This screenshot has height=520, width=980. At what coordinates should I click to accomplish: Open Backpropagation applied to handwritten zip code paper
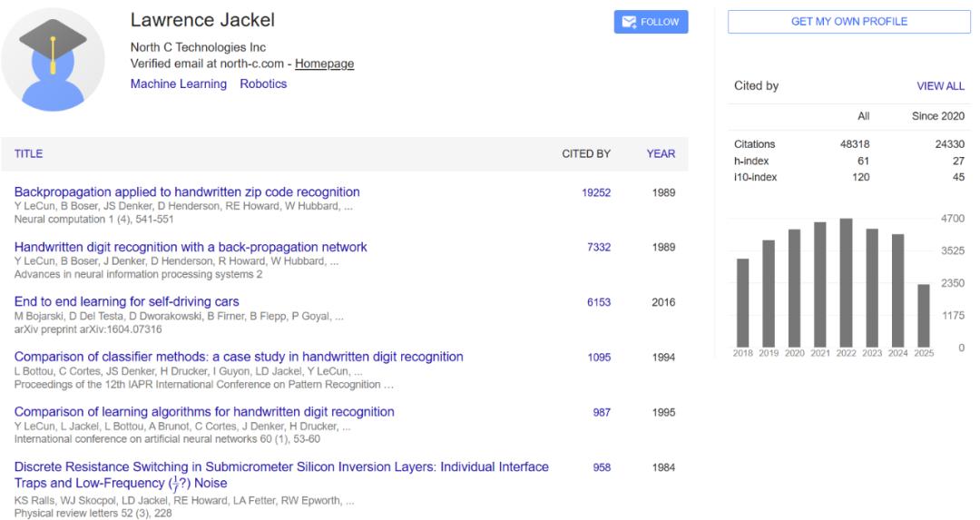pyautogui.click(x=187, y=191)
